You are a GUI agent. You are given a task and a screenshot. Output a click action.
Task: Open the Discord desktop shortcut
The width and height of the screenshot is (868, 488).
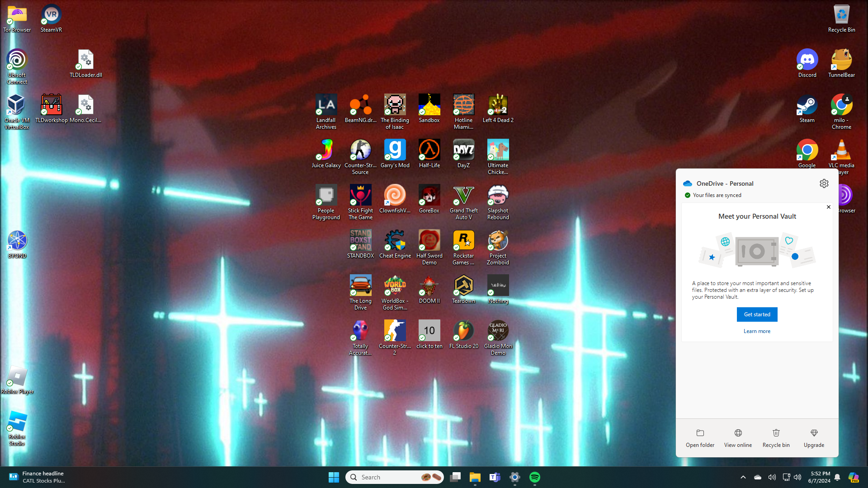(807, 60)
